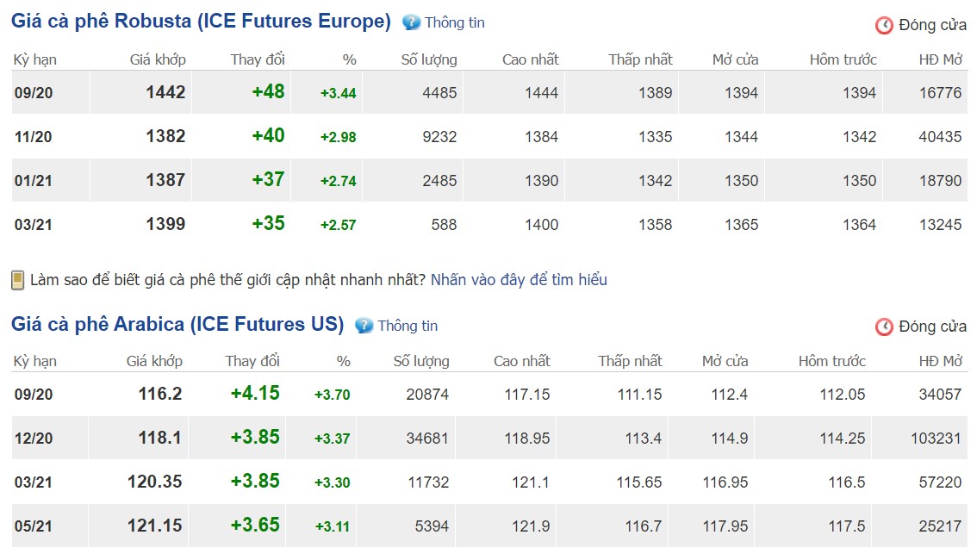Click the Arabica "Số lượng" column header

point(421,361)
